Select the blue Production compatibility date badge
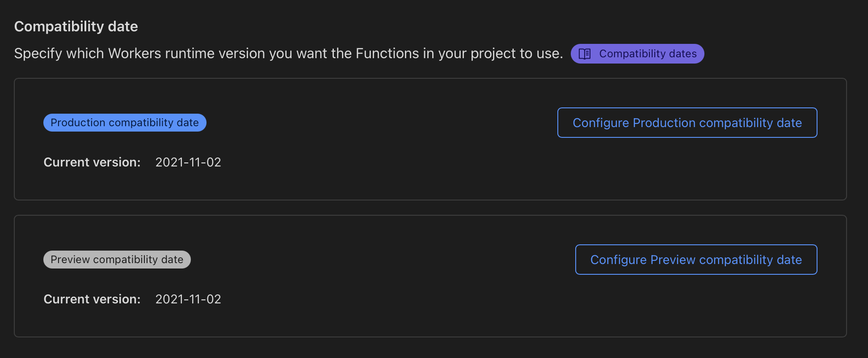 (x=125, y=123)
